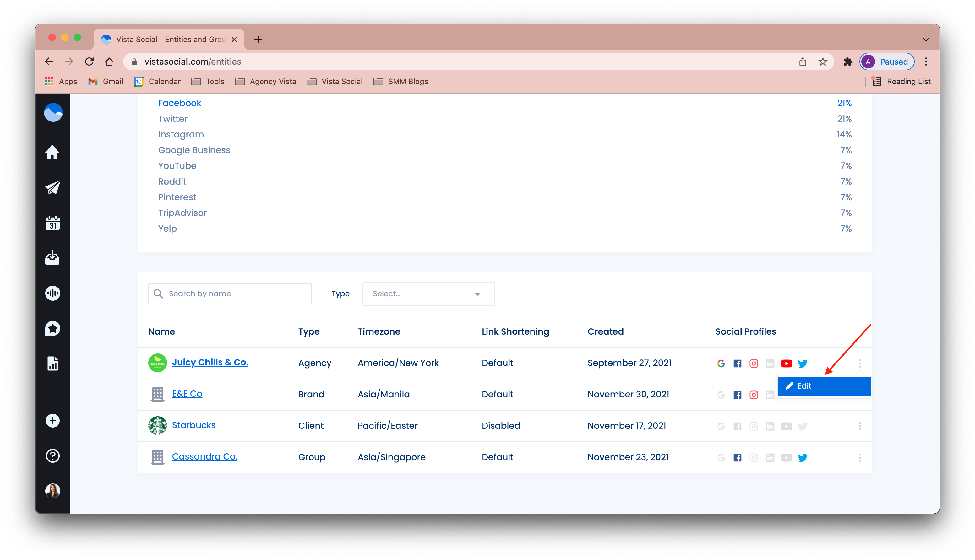The height and width of the screenshot is (560, 975).
Task: Open Starbucks entity link
Action: coord(193,425)
